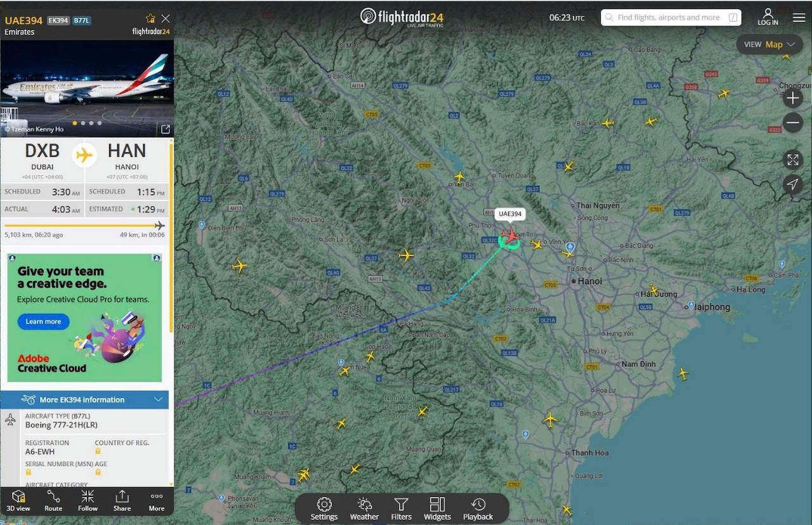Open the 3D view of the flight

point(18,500)
